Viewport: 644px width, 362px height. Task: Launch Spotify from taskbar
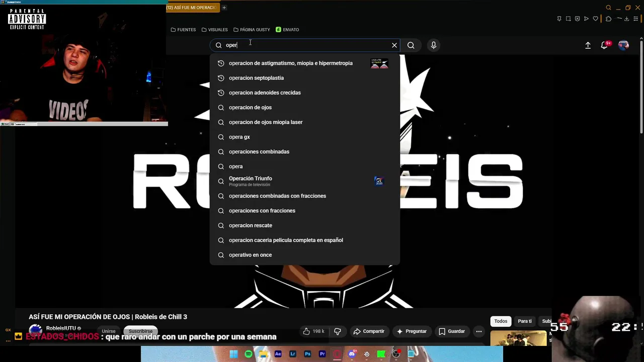click(249, 354)
